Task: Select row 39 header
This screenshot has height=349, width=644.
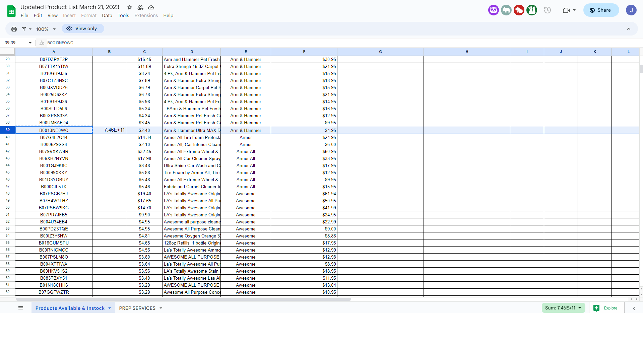Action: click(7, 130)
